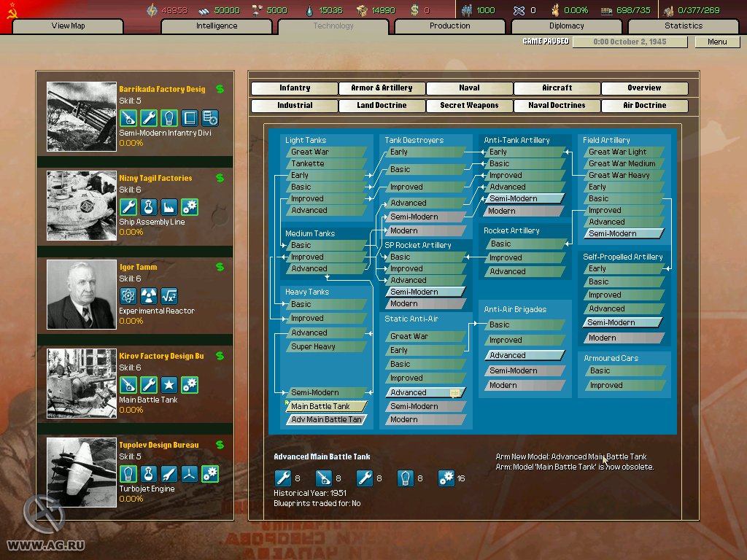Toggle funding dollar sign for Kirov Factory
The width and height of the screenshot is (747, 560).
(221, 355)
